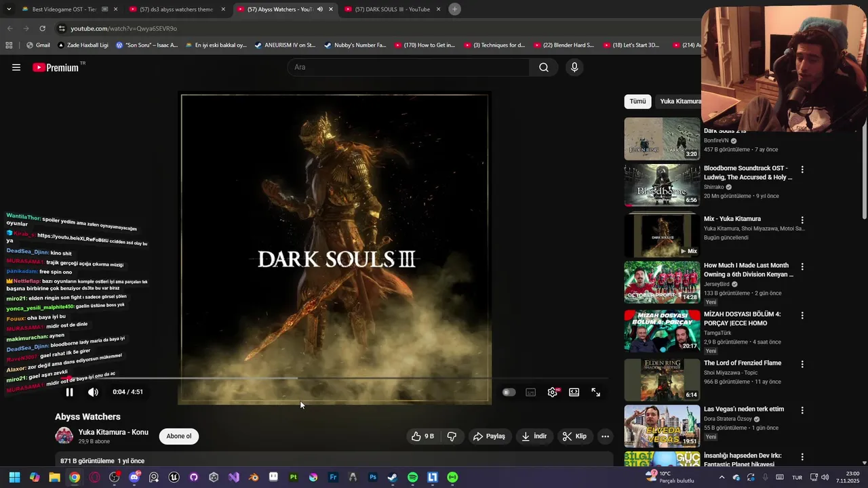Switch to the DARK SOULS III - YouTube tab

click(x=392, y=9)
